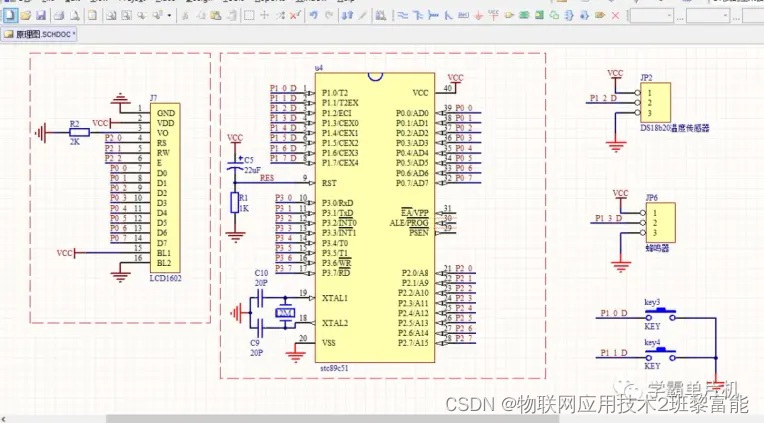Screen dimensions: 764x423
Task: Paste from the clipboard toolbar icon
Action: click(216, 16)
